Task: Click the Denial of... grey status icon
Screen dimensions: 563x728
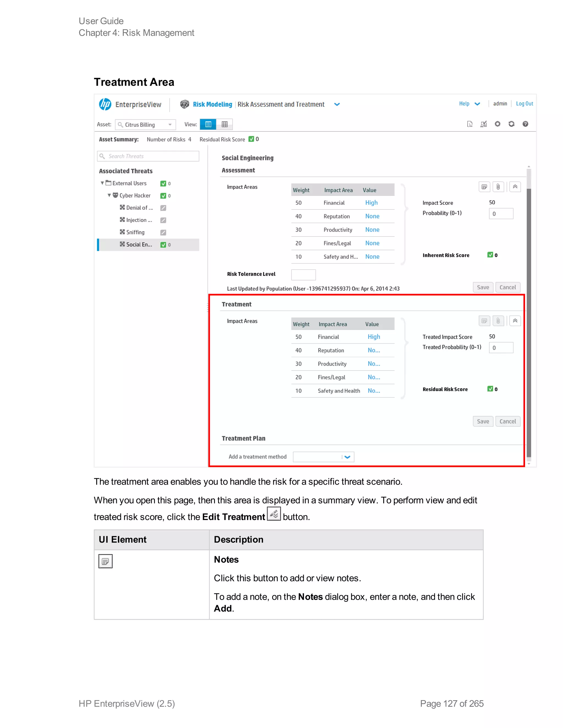Action: (x=163, y=208)
